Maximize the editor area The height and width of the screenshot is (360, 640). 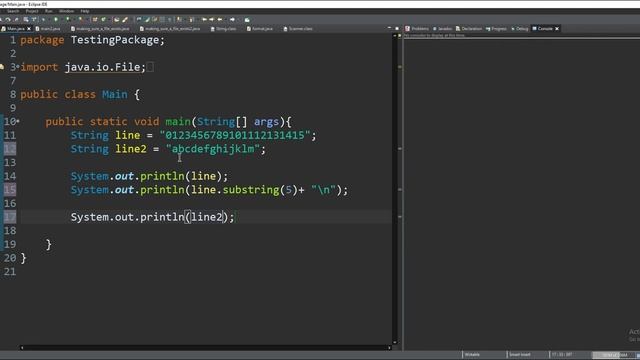(396, 28)
